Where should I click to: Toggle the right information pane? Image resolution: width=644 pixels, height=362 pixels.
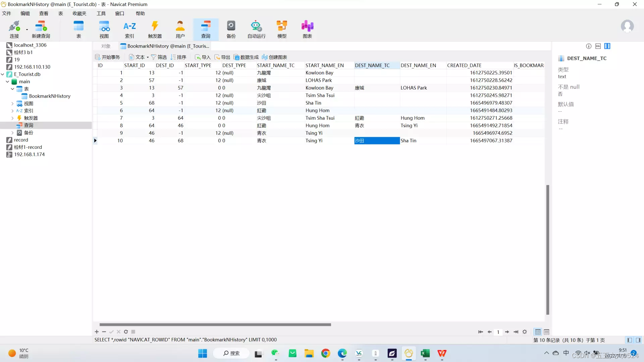(x=638, y=340)
